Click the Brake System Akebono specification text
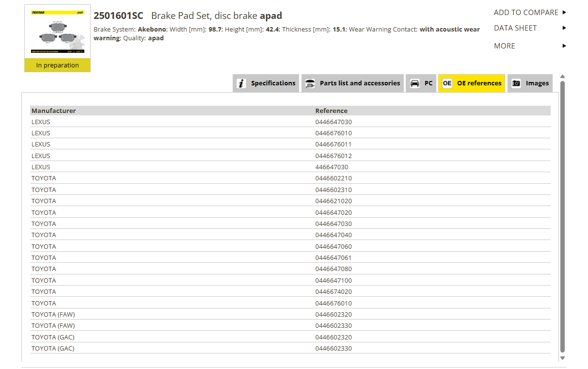This screenshot has height=369, width=588. 129,29
